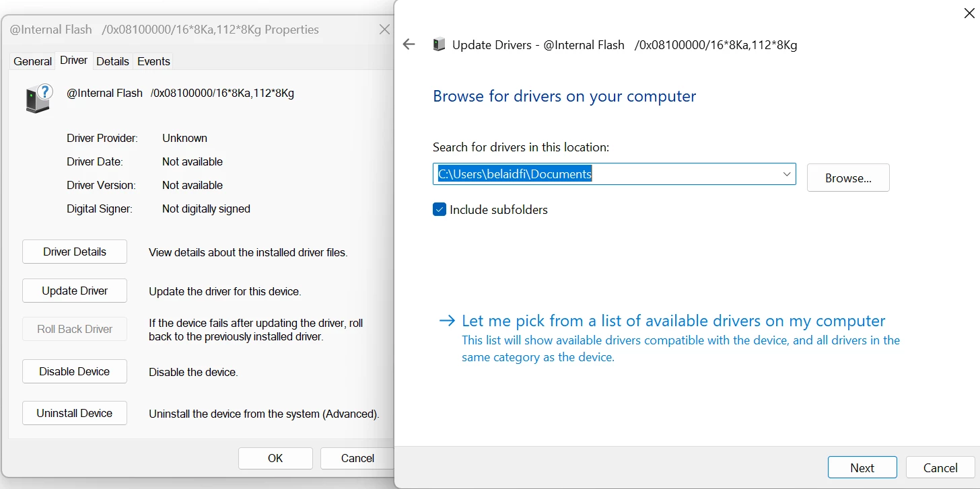Expand the driver location dropdown arrow
980x489 pixels.
pyautogui.click(x=787, y=174)
